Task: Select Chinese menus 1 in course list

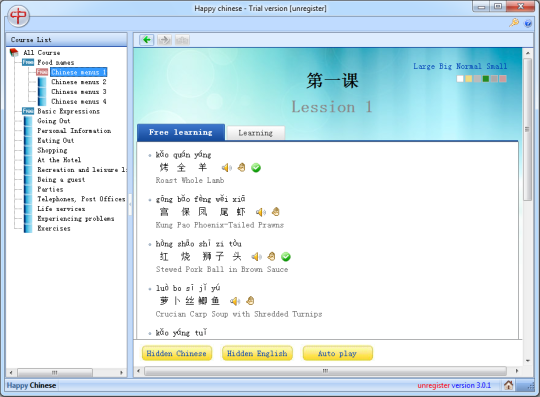Action: click(x=79, y=72)
